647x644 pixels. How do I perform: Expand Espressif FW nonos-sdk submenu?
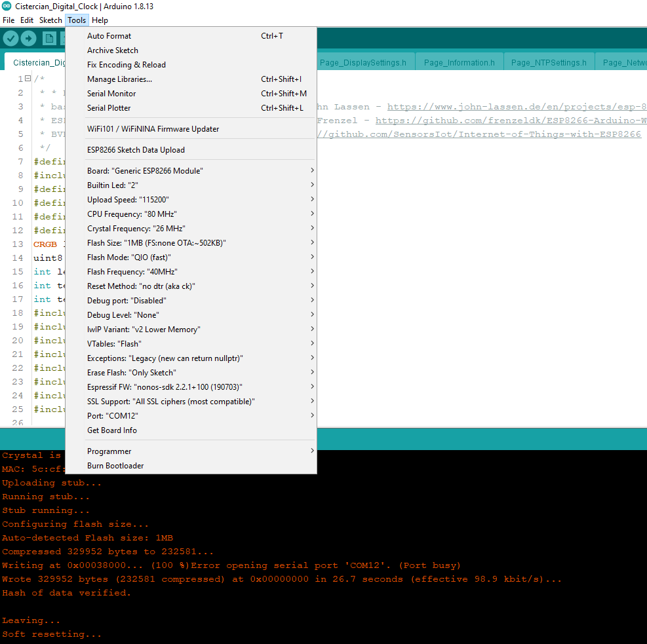point(191,387)
